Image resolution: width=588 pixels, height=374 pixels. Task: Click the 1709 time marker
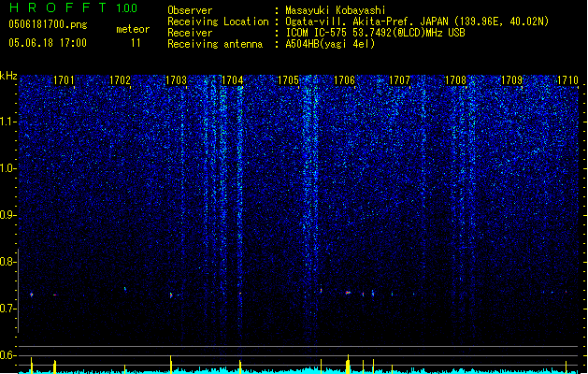(512, 80)
